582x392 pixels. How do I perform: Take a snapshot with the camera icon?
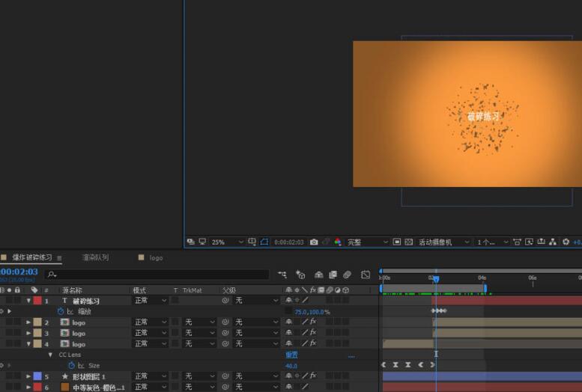point(314,242)
